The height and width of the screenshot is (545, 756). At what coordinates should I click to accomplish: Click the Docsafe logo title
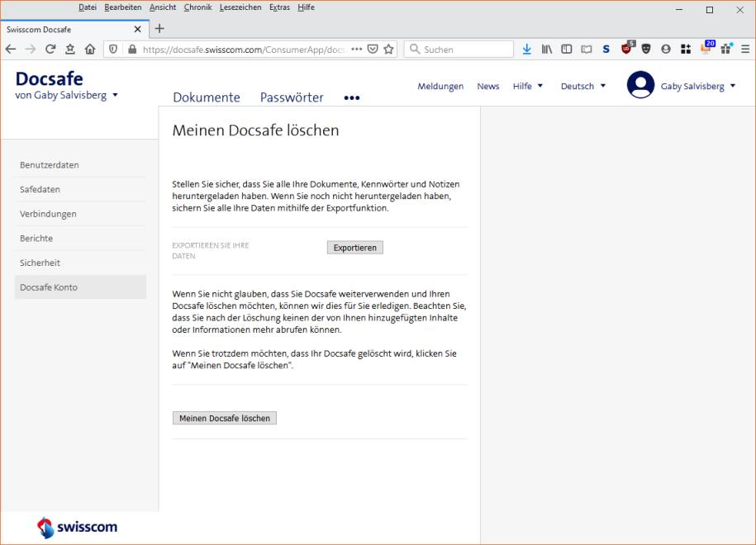[50, 78]
